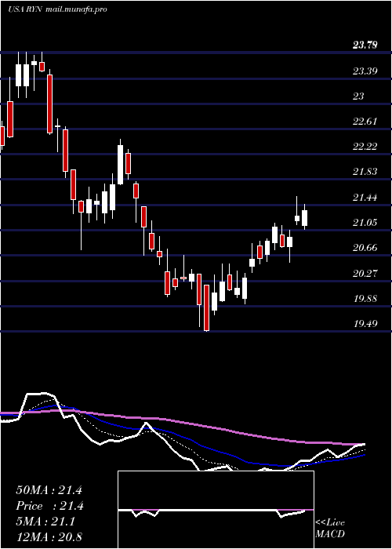Select the '12MA : 20.8' reading
The height and width of the screenshot is (549, 392).
[49, 536]
